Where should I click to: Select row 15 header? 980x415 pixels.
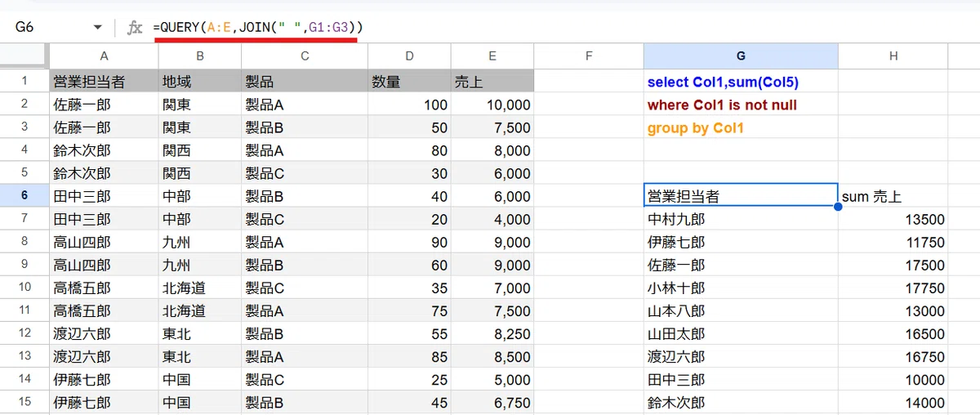(x=24, y=403)
